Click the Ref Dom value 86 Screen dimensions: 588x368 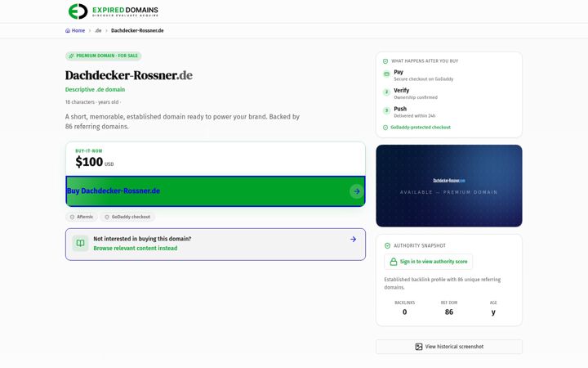(449, 312)
